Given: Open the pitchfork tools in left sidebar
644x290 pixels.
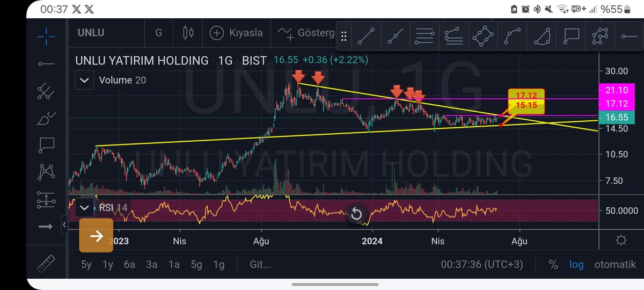Looking at the screenshot, I should point(46,92).
